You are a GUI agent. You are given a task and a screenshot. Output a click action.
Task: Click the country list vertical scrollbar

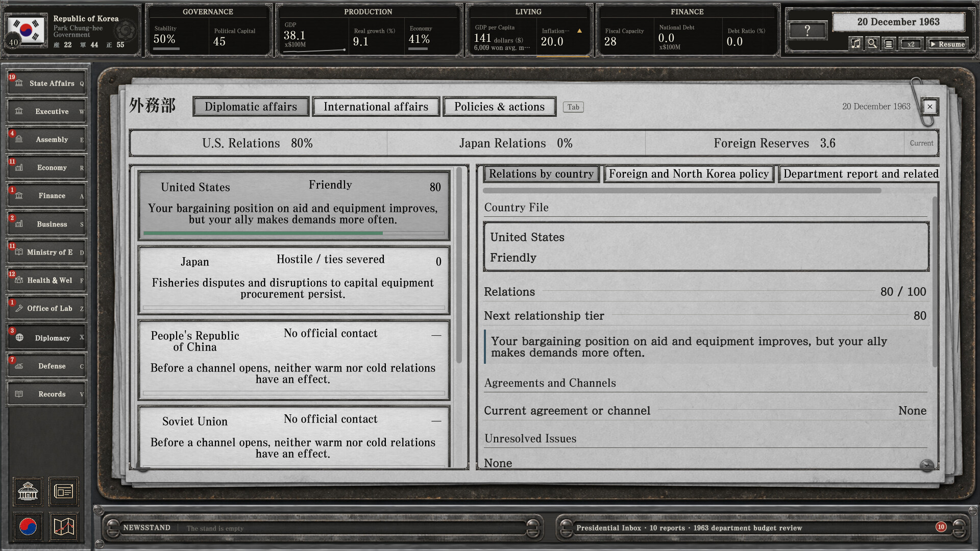[x=459, y=265]
